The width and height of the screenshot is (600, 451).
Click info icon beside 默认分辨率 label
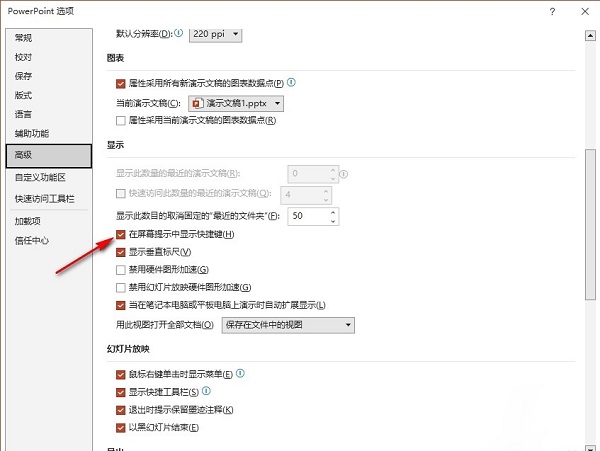(179, 34)
